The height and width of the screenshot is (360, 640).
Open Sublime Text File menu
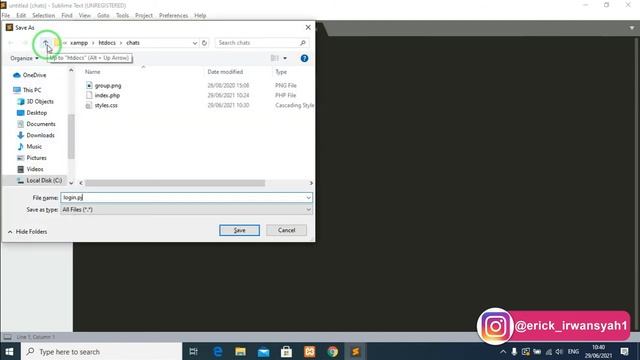pyautogui.click(x=6, y=16)
